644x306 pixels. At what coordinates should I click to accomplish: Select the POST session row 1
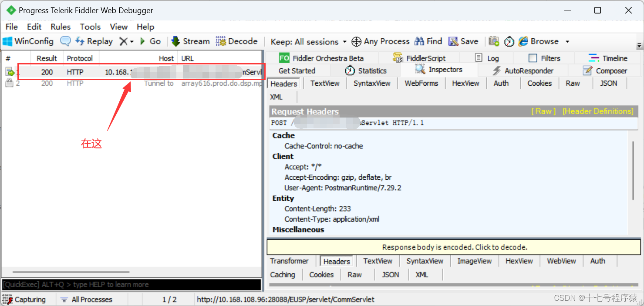pos(133,72)
